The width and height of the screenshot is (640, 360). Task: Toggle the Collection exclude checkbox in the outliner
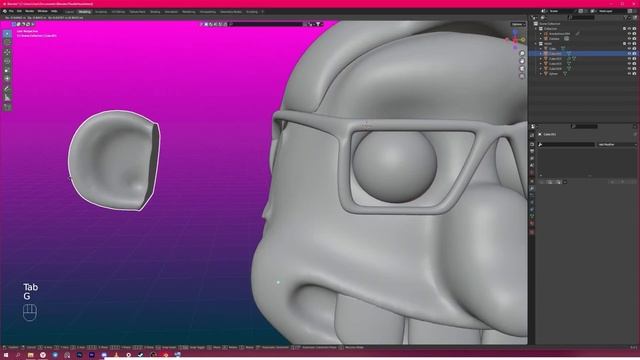pos(624,29)
